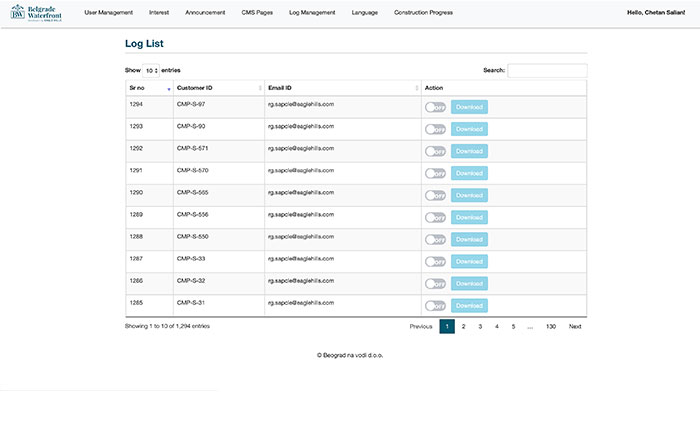Click the Beograd na vodi copyright text
This screenshot has width=700, height=435.
pos(350,356)
